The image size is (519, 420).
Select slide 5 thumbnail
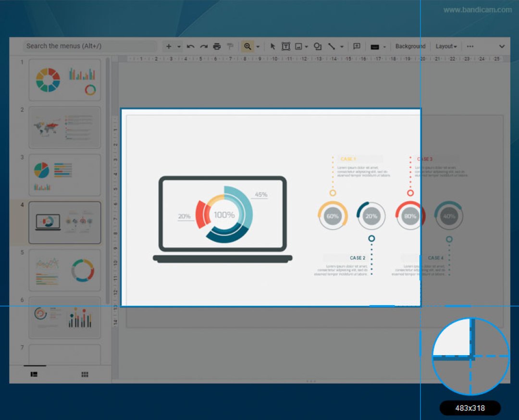[65, 270]
